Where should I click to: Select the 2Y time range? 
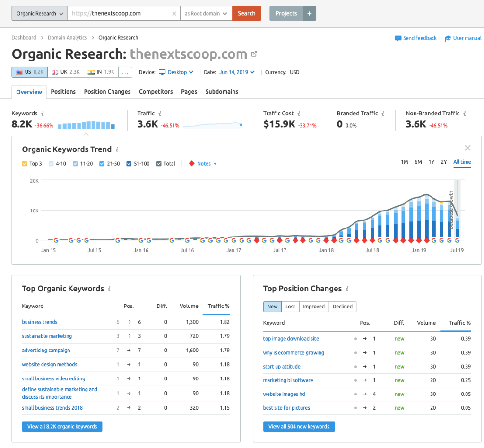pos(444,162)
